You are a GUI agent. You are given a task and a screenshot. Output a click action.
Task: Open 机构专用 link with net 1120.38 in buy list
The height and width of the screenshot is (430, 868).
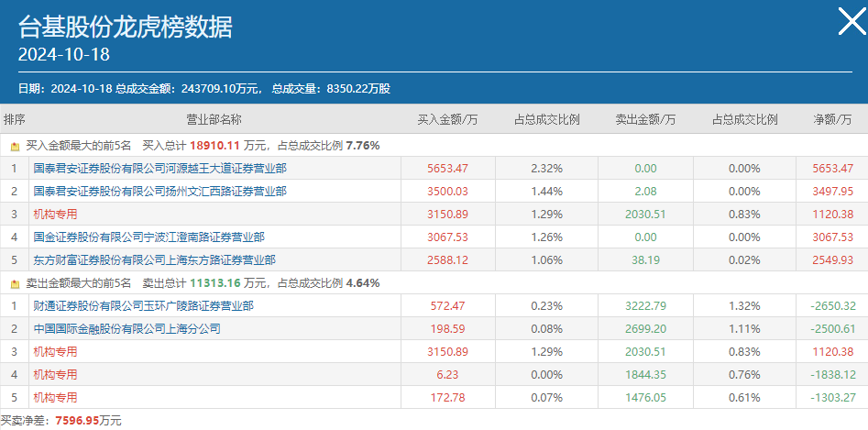point(55,215)
